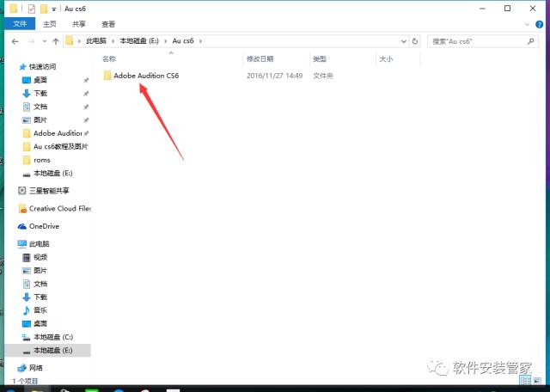The height and width of the screenshot is (392, 550).
Task: Select 本地磁盘 (C:) in the tree
Action: click(x=52, y=337)
